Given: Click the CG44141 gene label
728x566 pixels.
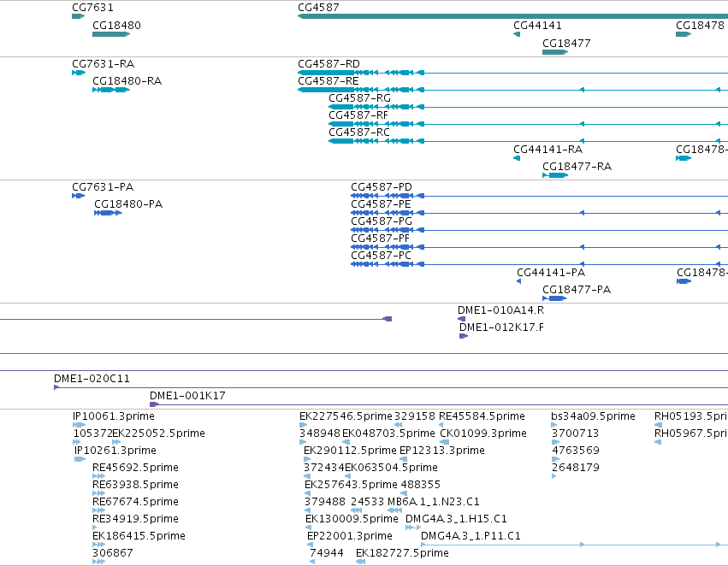Looking at the screenshot, I should click(537, 25).
